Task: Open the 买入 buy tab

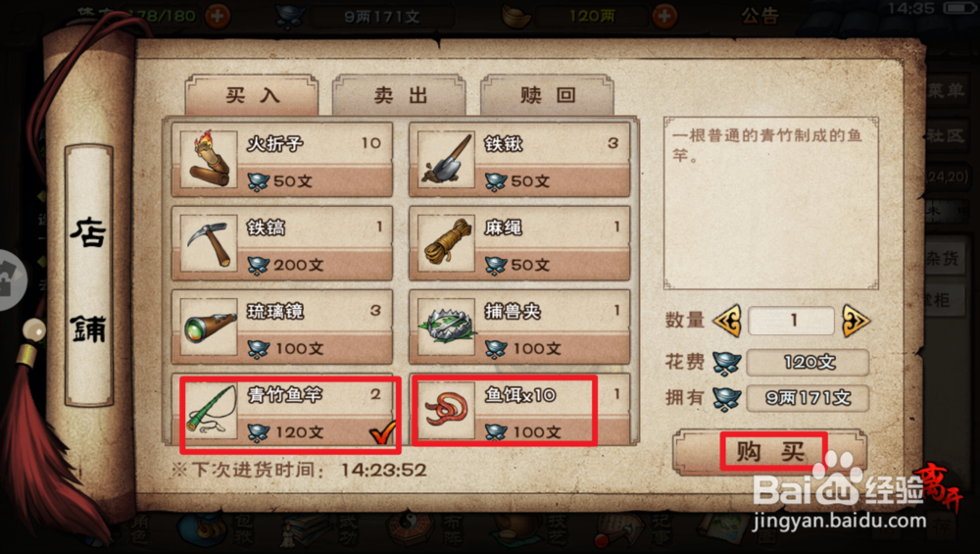Action: tap(252, 95)
